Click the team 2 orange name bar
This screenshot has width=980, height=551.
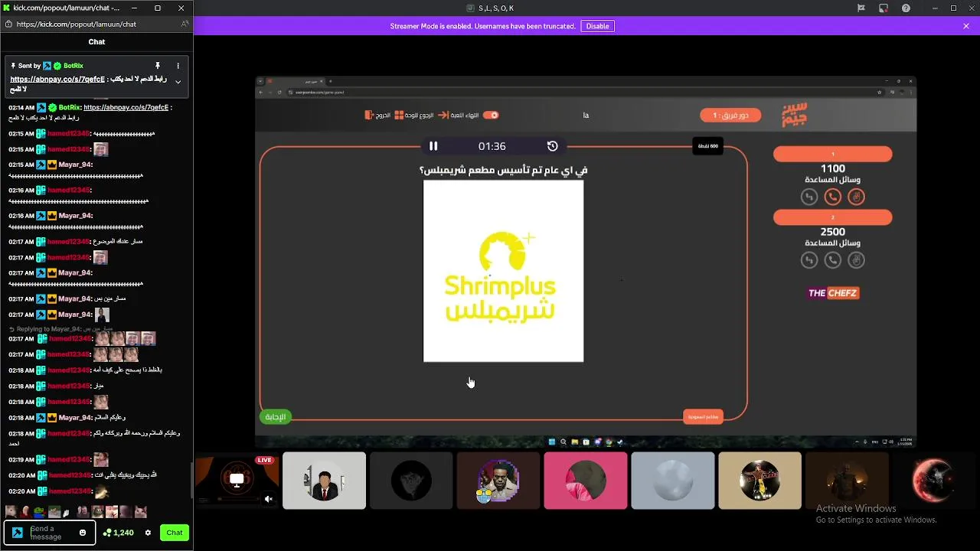click(x=833, y=218)
